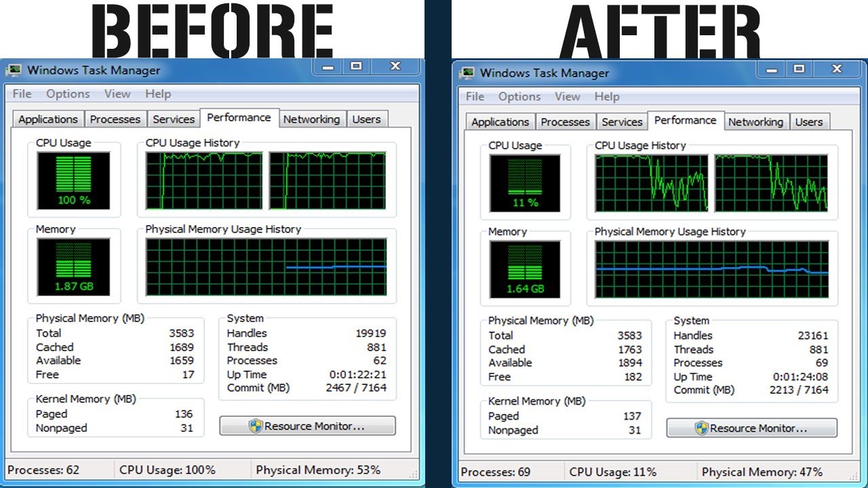Click the Paged kernel memory value 137
Viewport: 868px width, 488px height.
click(x=632, y=416)
